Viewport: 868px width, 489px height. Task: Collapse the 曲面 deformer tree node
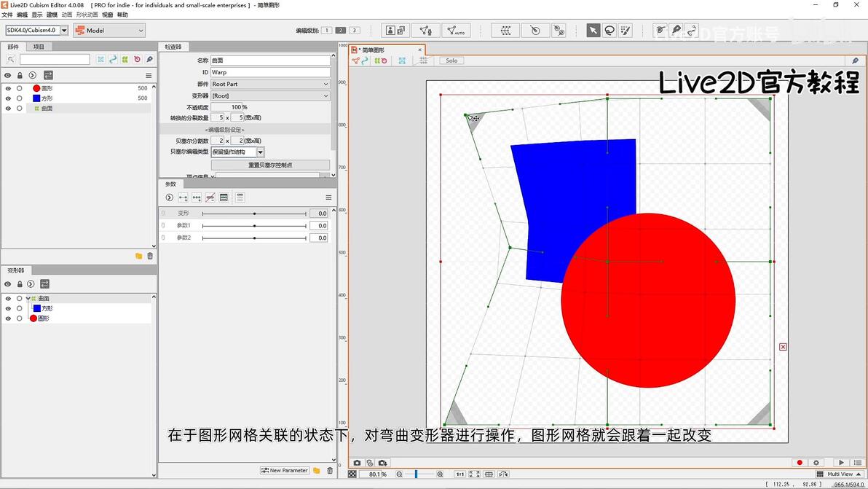point(28,299)
